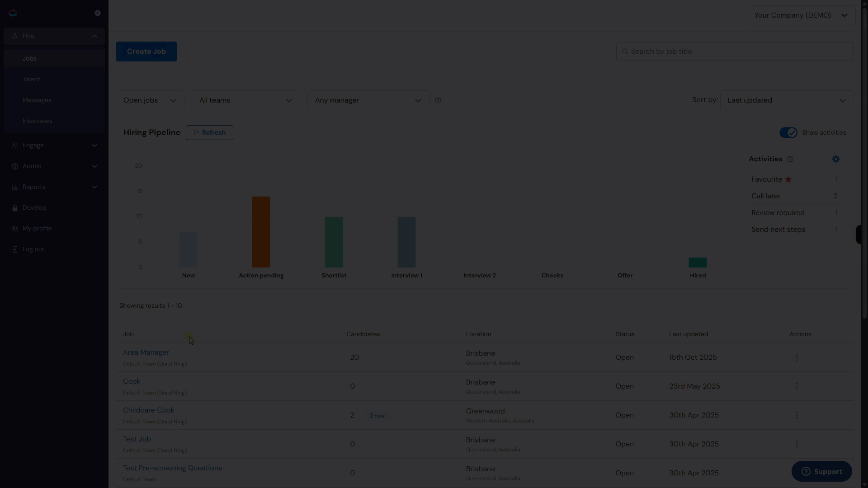Click the search magnifier icon
Image resolution: width=868 pixels, height=488 pixels.
(625, 52)
